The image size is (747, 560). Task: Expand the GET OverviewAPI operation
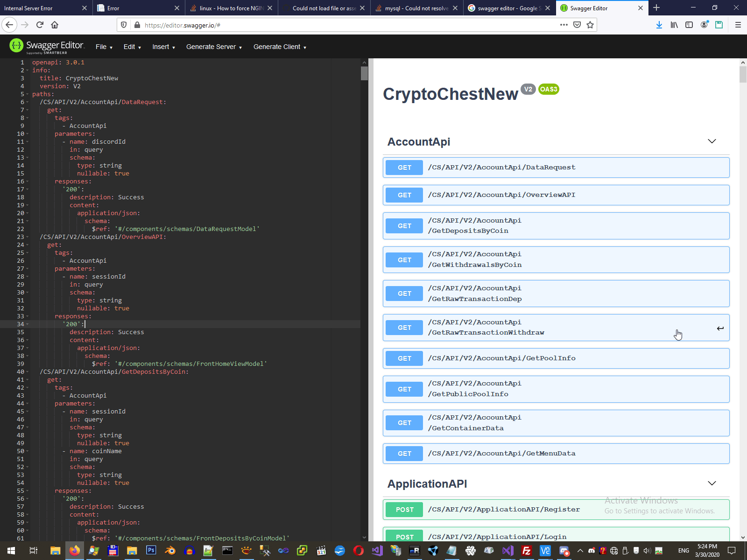(x=556, y=195)
